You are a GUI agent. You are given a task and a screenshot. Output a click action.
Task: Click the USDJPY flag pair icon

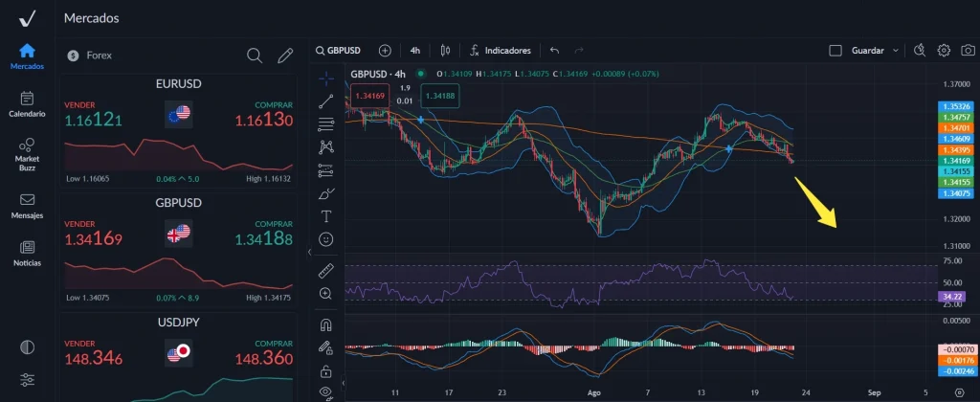point(179,354)
